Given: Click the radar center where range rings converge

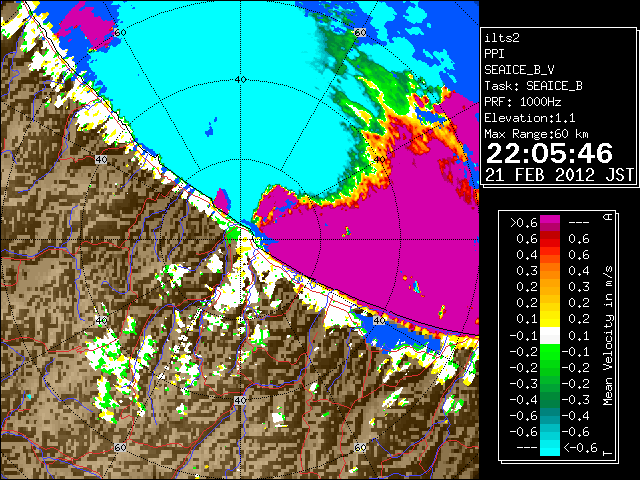Looking at the screenshot, I should tap(240, 240).
